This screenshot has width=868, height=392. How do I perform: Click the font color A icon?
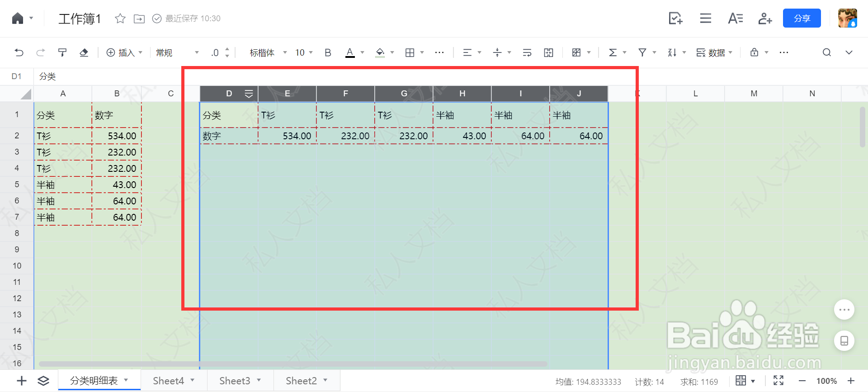[350, 52]
